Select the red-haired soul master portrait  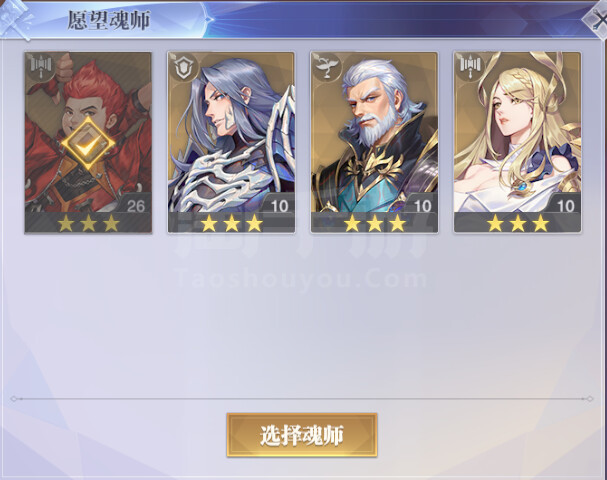coord(88,142)
